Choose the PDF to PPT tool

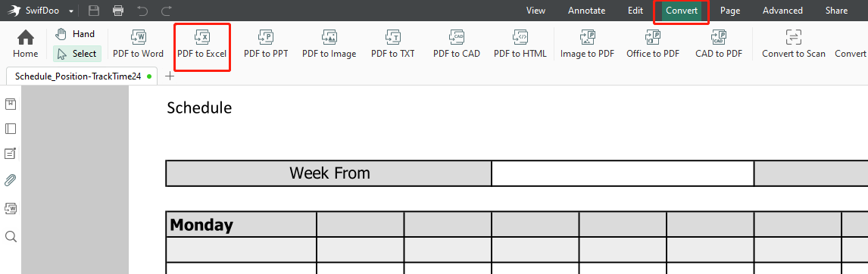coord(266,38)
